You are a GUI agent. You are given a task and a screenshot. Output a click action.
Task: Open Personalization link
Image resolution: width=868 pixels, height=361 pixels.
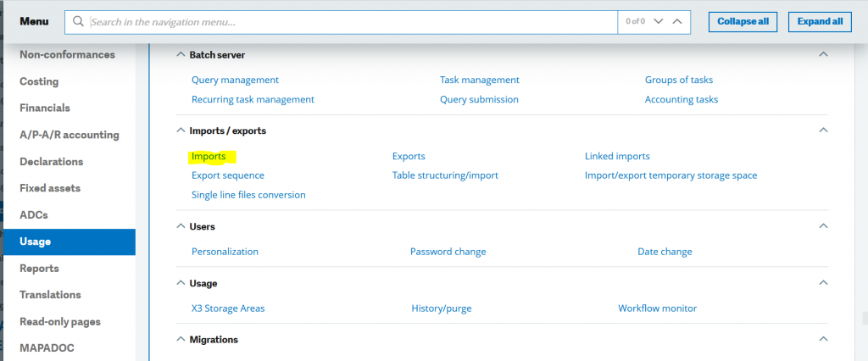(225, 252)
